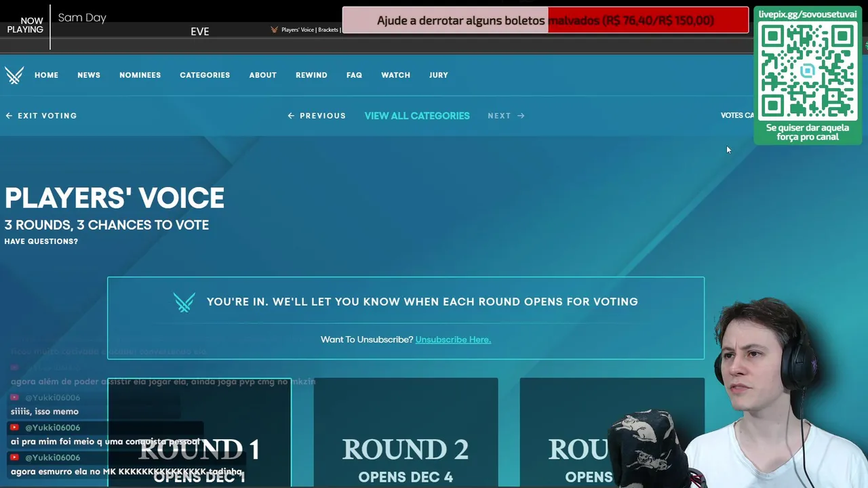Screen dimensions: 868x488
Task: Click the Players' Voice browser tab
Action: coord(305,30)
